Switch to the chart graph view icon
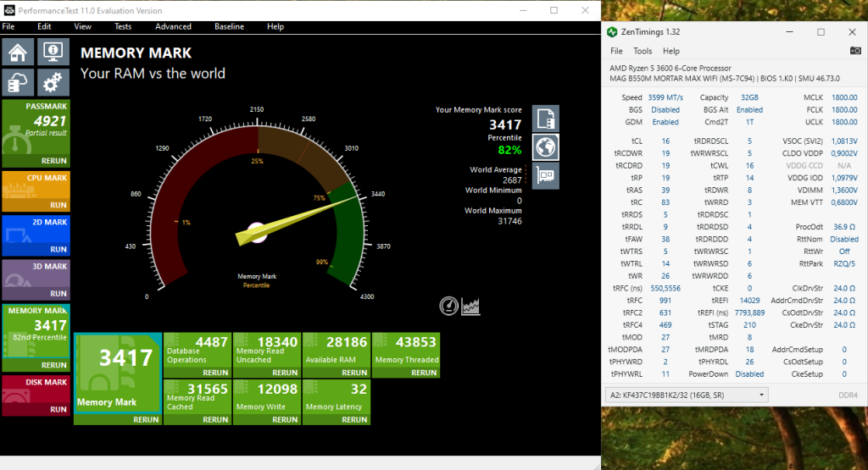868x470 pixels. (x=470, y=306)
